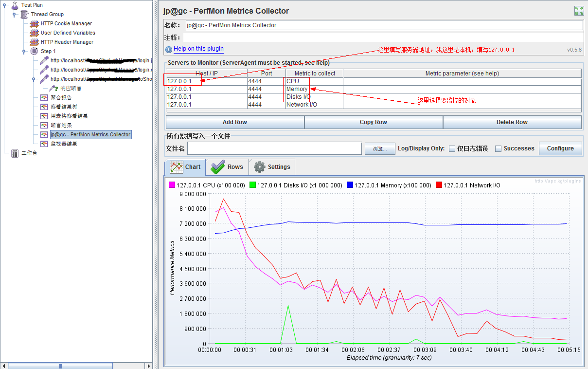This screenshot has height=369, width=588.
Task: Click the Host cell in Network I/O row
Action: tap(206, 105)
